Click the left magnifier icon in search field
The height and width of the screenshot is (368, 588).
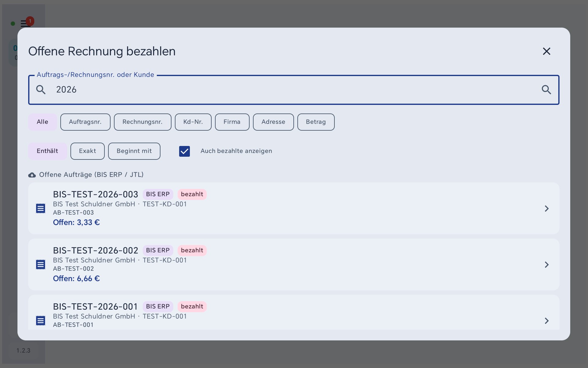(41, 90)
